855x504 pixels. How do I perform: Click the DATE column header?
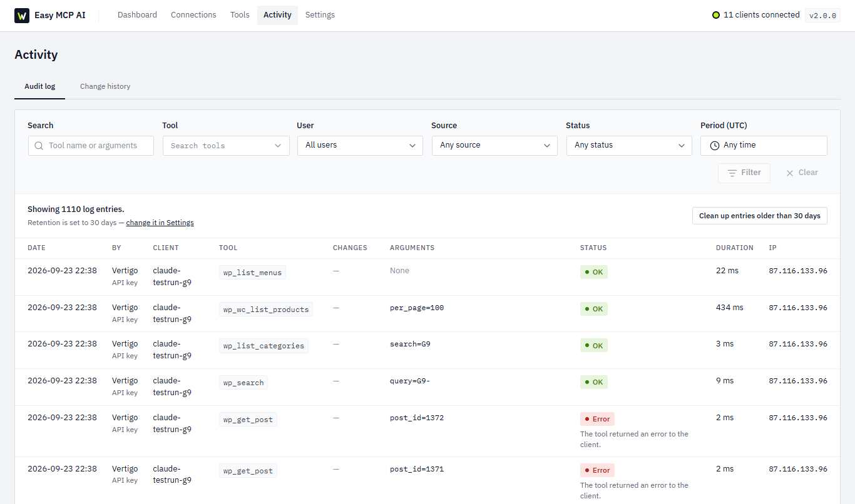point(37,248)
